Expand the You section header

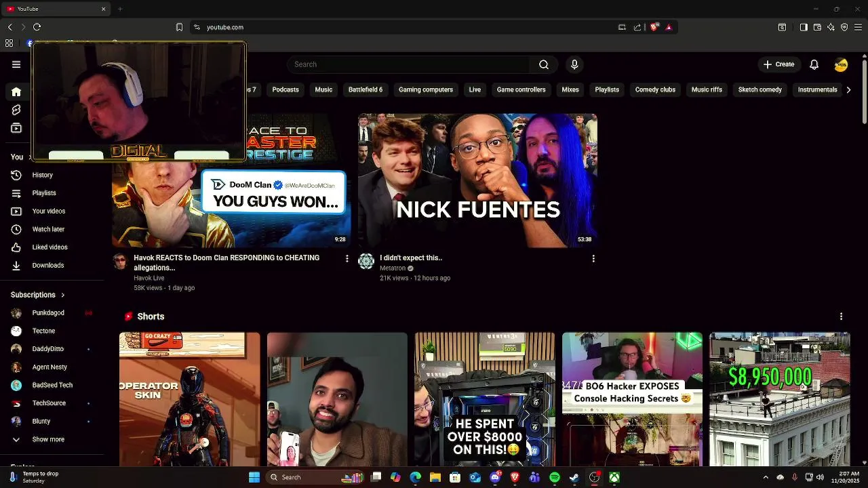[17, 157]
